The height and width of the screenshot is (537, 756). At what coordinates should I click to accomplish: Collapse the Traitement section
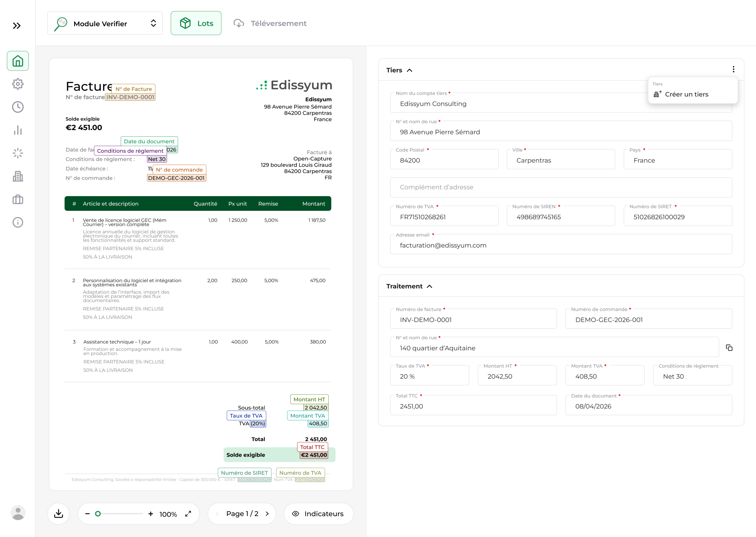coord(429,286)
